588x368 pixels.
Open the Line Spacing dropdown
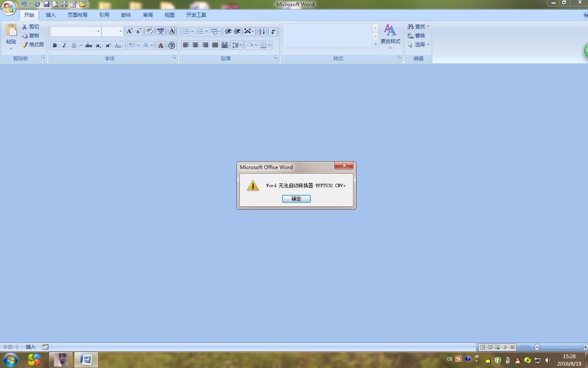click(237, 45)
